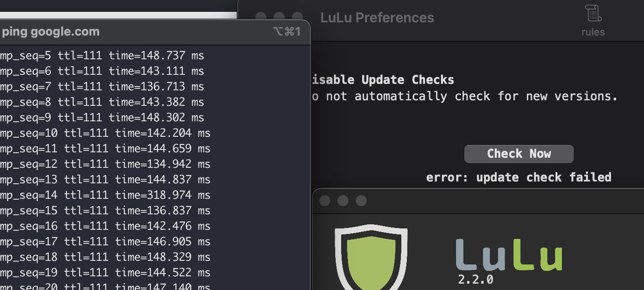Click the icmp_seq=19 line showing 144.522 ms
Image resolution: width=644 pixels, height=290 pixels.
105,273
